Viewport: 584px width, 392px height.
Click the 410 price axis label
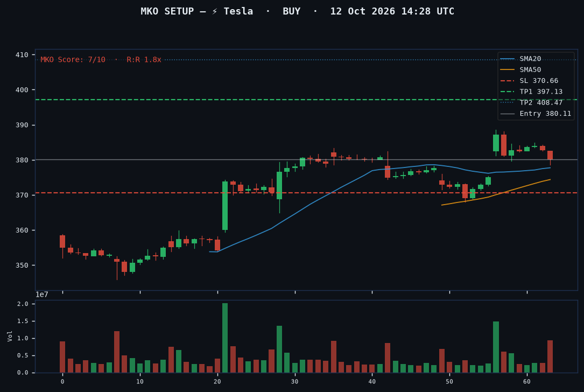click(22, 55)
